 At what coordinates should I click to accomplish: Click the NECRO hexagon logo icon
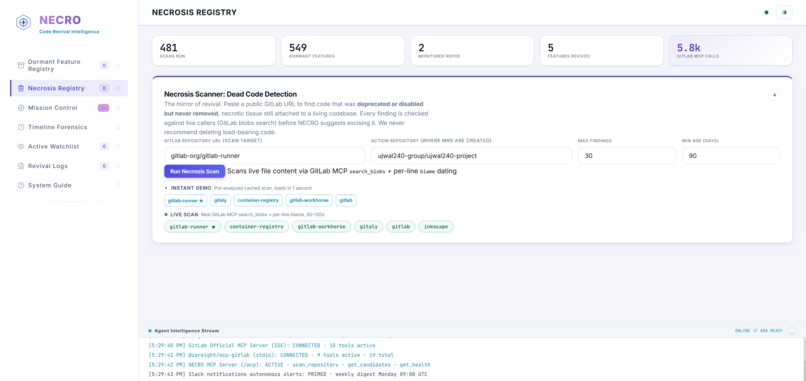(23, 22)
